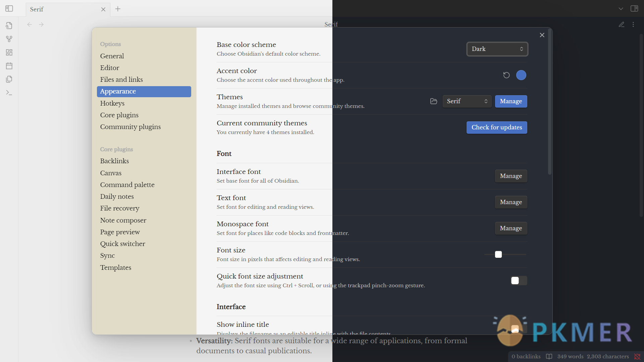
Task: Adjust the Font size slider handle
Action: [498, 254]
